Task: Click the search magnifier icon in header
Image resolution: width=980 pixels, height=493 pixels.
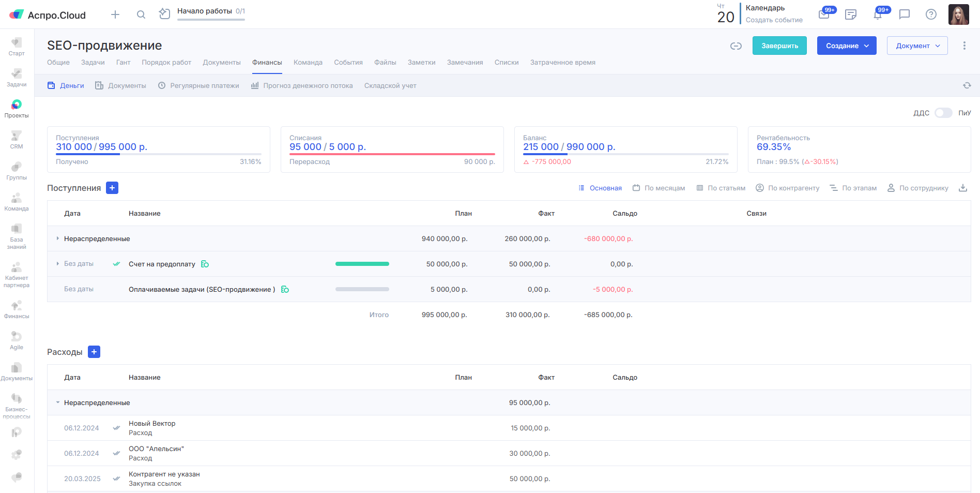Action: (x=141, y=14)
